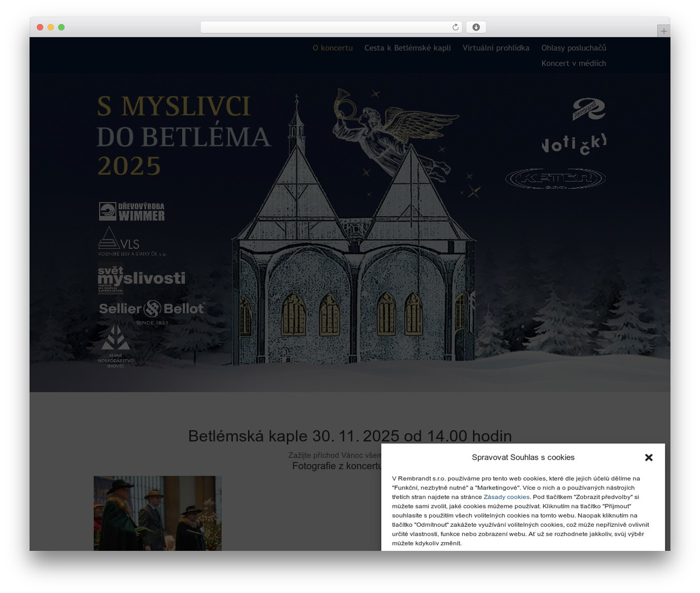Click the Rembrandt logo
The image size is (700, 593).
click(588, 109)
